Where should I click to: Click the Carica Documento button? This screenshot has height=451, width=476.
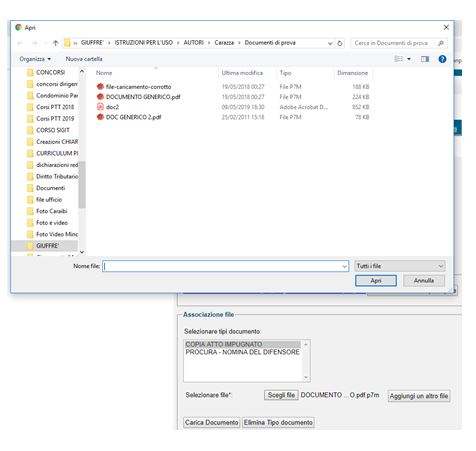(x=212, y=423)
